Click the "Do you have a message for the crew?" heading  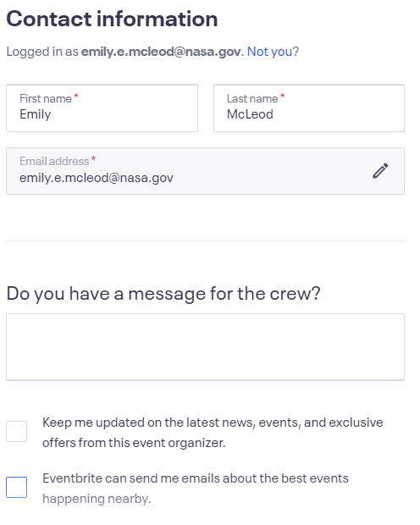coord(163,294)
